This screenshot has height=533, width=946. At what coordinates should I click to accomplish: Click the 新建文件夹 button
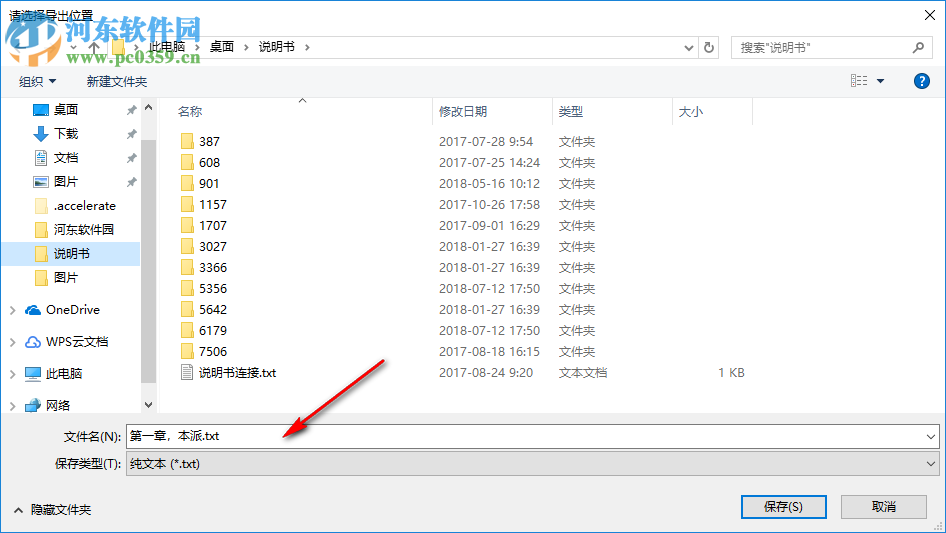(116, 81)
